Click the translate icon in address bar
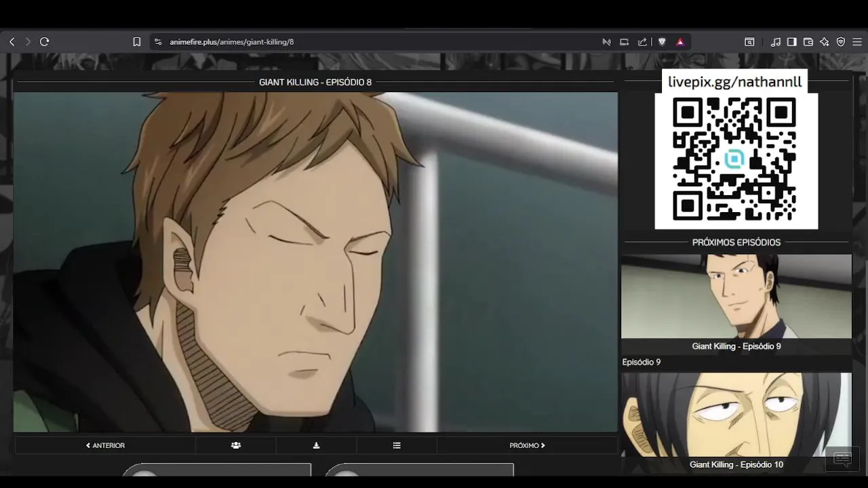Image resolution: width=868 pixels, height=488 pixels. (606, 42)
